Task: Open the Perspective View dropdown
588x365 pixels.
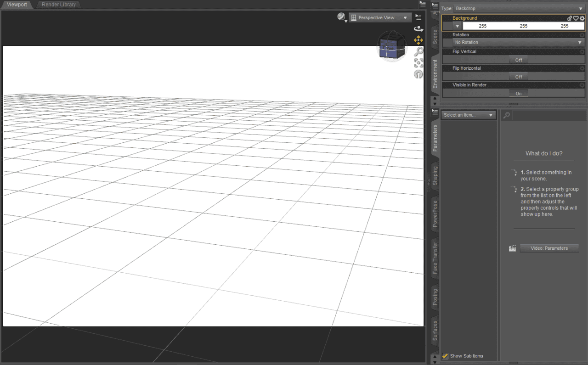Action: pyautogui.click(x=380, y=17)
